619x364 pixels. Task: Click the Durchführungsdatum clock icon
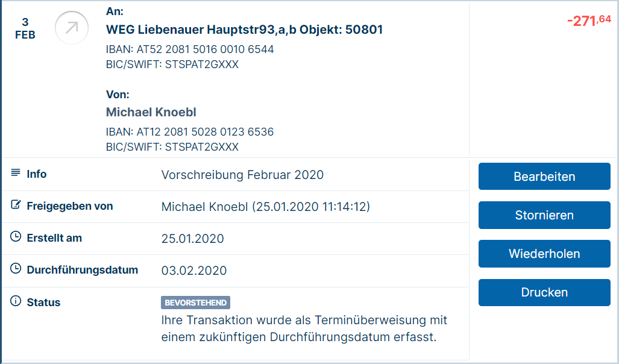coord(16,268)
